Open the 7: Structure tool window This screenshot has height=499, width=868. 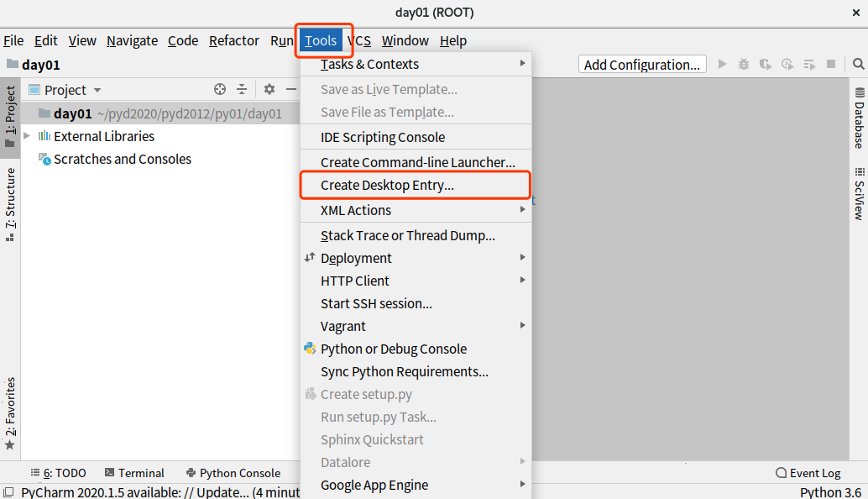10,204
